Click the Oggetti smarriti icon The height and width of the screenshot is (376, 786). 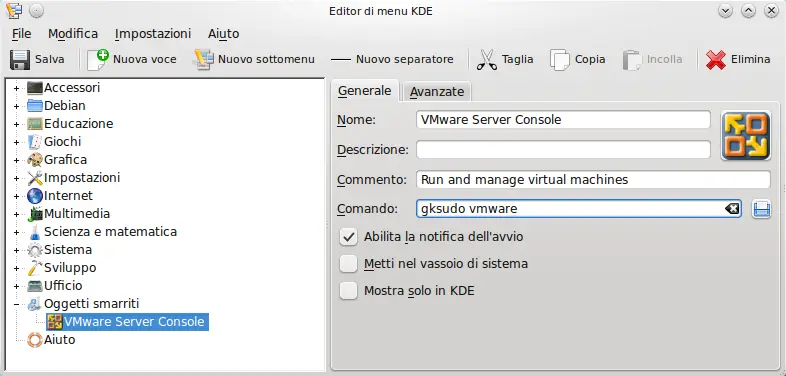coord(35,304)
